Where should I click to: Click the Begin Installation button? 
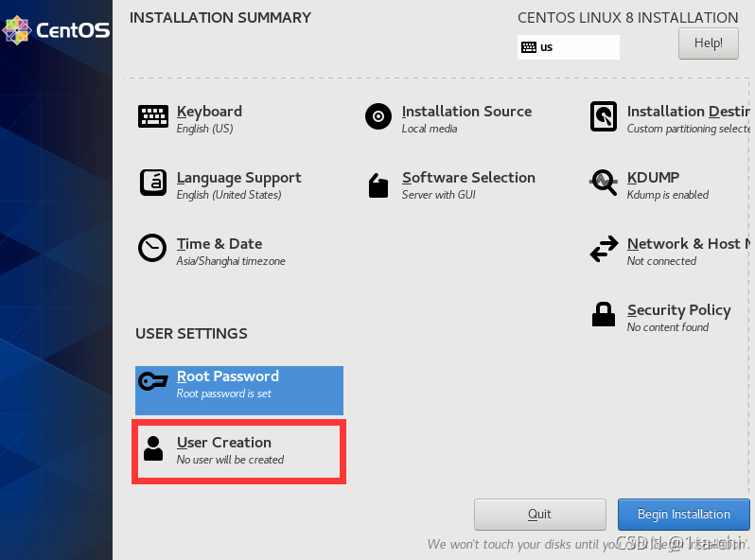[x=684, y=515]
